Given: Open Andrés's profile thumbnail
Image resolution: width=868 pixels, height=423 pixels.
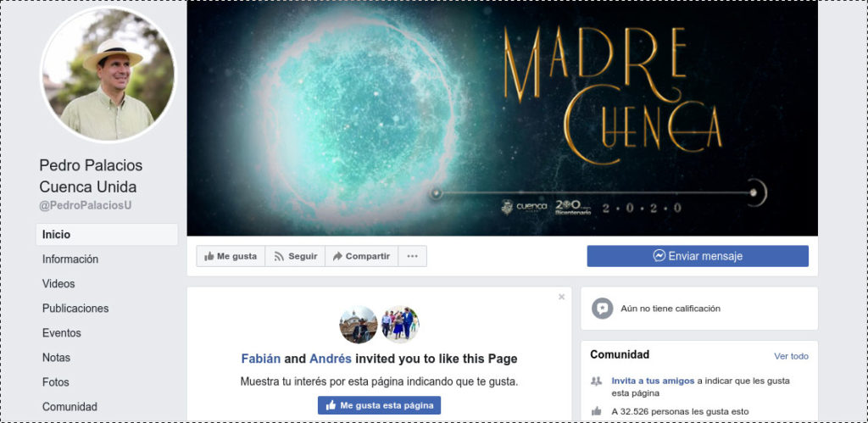Looking at the screenshot, I should click(x=400, y=325).
